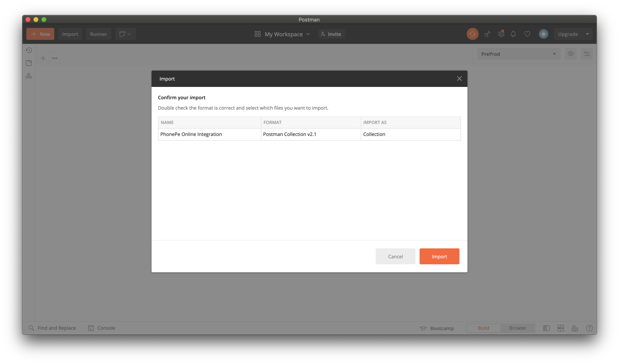
Task: Click the sync status icon
Action: pos(472,34)
